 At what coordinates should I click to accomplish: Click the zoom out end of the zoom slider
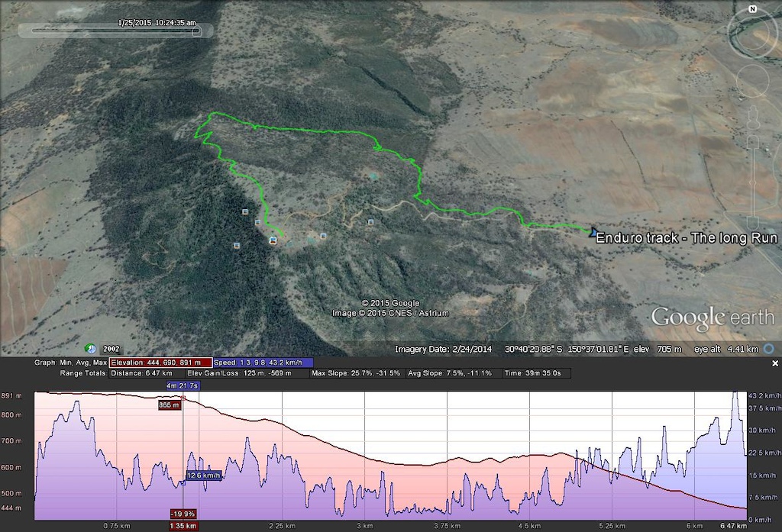coord(752,222)
